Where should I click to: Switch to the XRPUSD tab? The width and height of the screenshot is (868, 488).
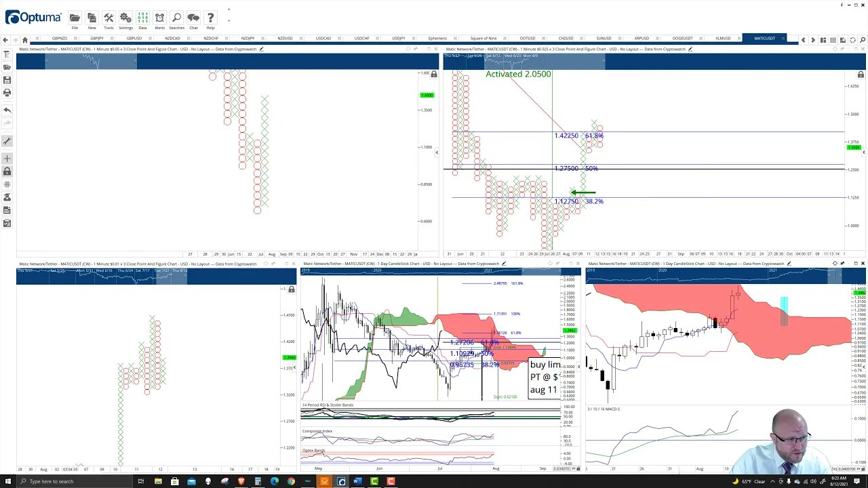pos(642,38)
